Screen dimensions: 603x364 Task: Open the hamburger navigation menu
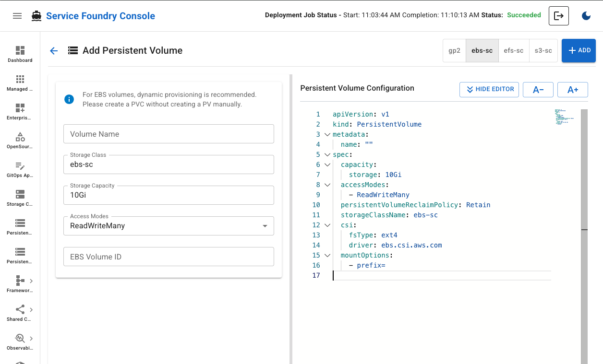click(x=17, y=16)
